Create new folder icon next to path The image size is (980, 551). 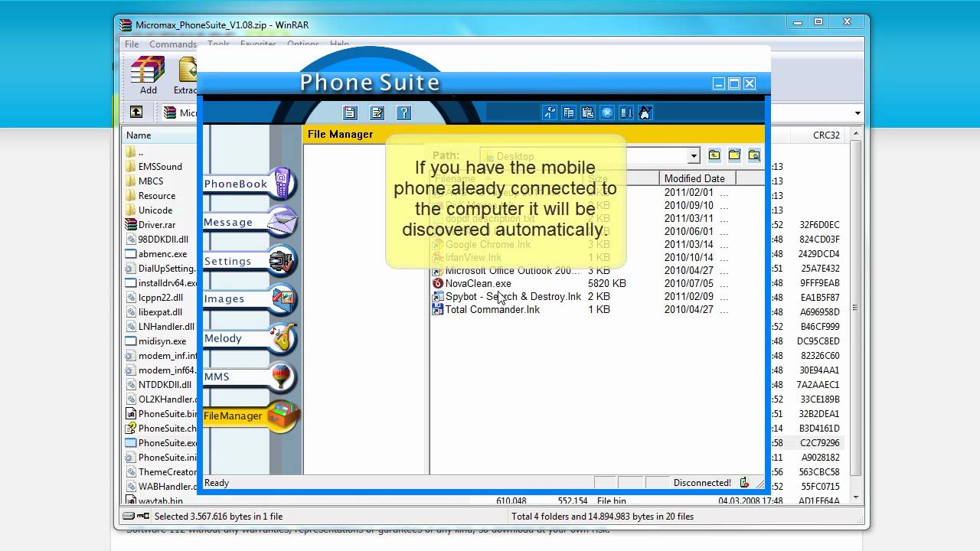point(734,155)
